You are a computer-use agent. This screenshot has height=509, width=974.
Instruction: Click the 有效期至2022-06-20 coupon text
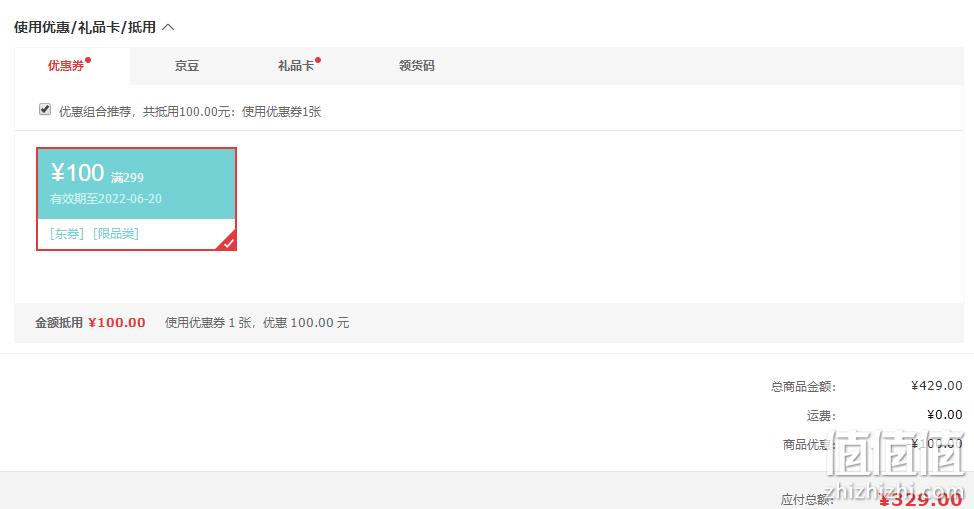point(106,199)
